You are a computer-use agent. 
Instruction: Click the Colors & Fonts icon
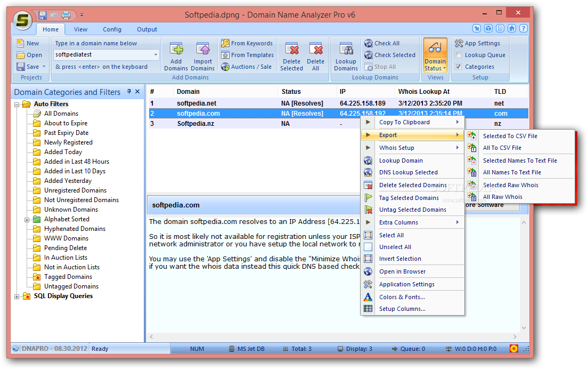tap(368, 297)
